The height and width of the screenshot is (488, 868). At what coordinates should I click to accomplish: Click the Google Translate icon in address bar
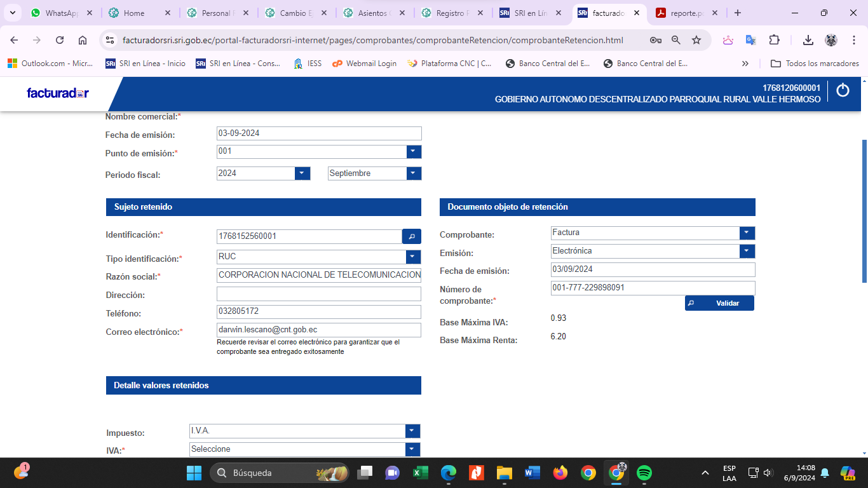tap(750, 40)
